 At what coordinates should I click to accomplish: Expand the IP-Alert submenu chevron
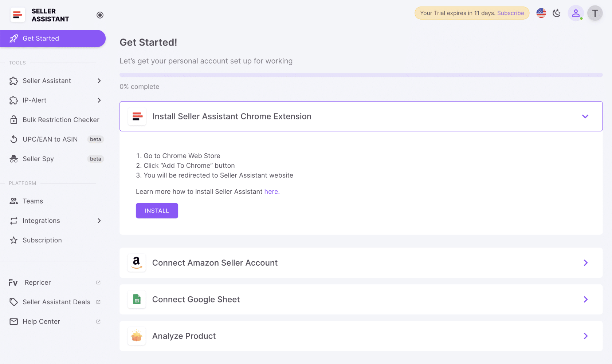[x=99, y=100]
